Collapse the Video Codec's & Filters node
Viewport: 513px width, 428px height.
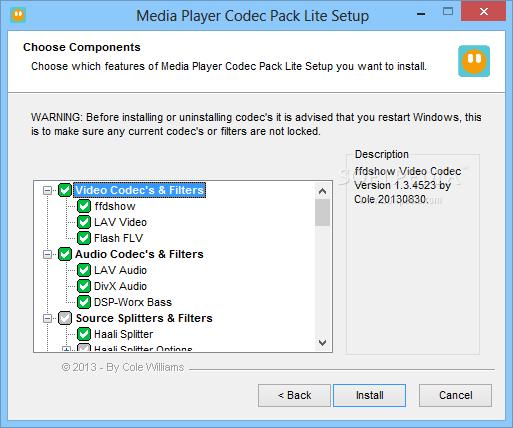[48, 190]
